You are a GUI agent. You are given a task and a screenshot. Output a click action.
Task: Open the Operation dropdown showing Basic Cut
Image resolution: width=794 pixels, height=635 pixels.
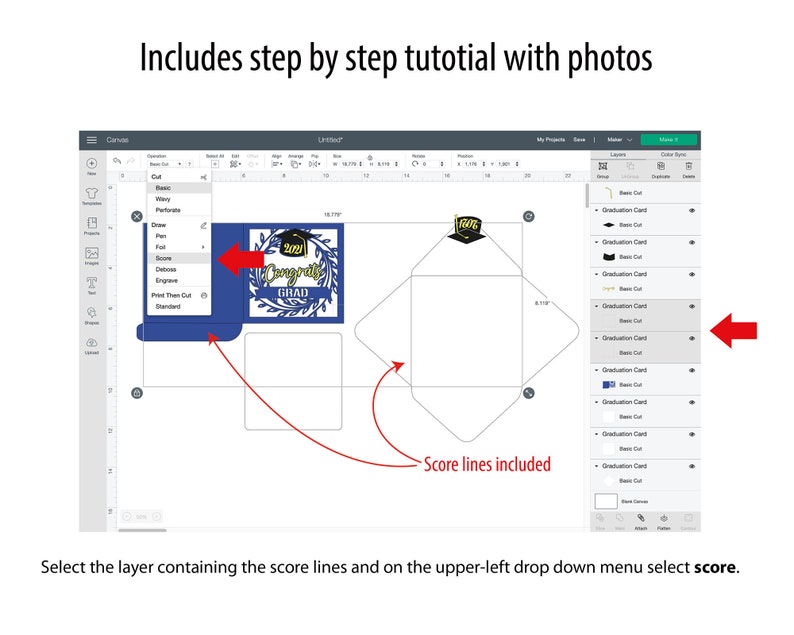click(165, 164)
